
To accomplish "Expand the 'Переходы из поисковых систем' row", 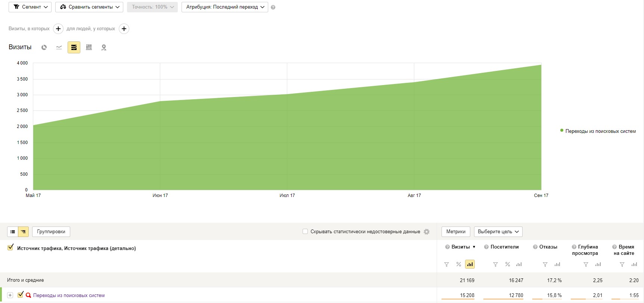I will point(10,295).
